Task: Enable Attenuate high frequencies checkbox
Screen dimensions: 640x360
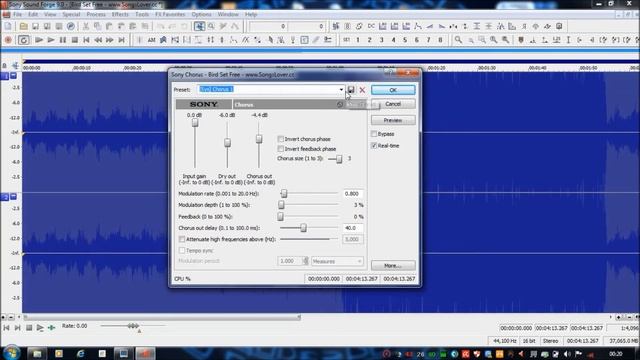Action: pyautogui.click(x=182, y=239)
